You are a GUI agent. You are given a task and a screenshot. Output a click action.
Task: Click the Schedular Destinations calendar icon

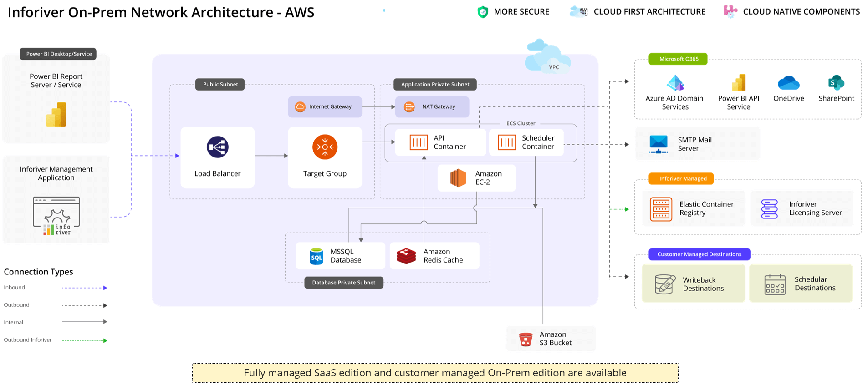coord(775,284)
